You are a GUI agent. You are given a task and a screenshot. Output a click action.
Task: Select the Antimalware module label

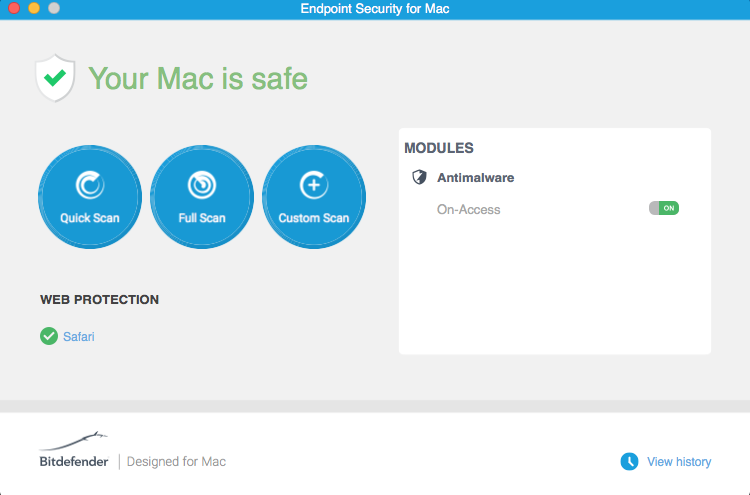click(475, 178)
